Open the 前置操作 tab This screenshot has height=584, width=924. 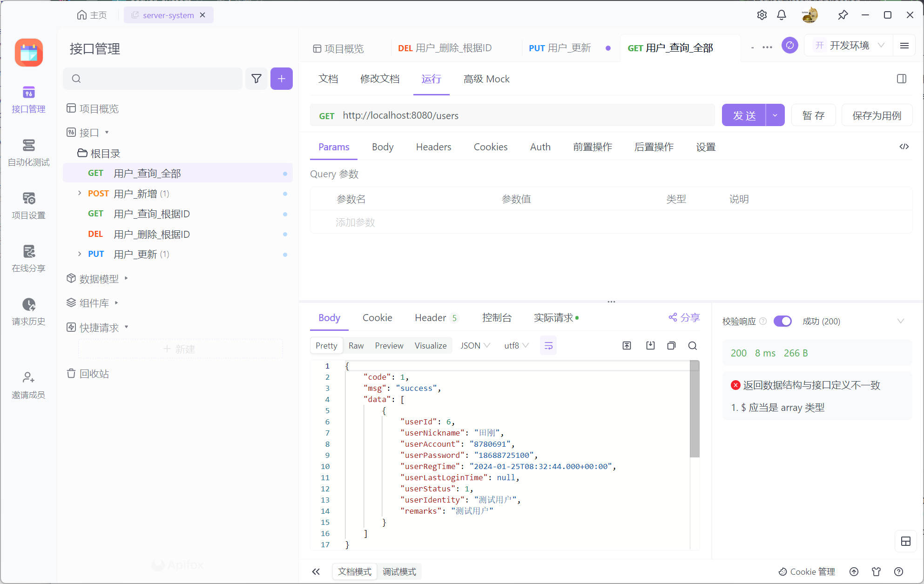point(593,147)
